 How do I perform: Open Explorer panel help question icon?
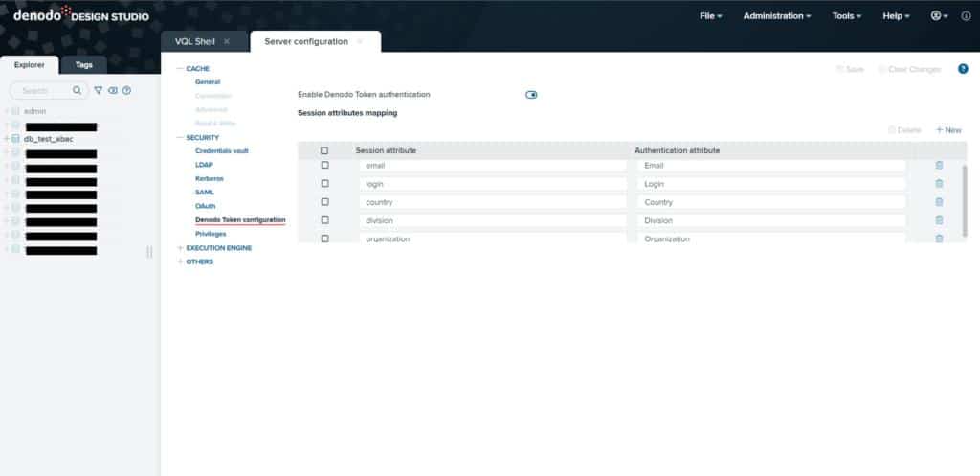[127, 91]
